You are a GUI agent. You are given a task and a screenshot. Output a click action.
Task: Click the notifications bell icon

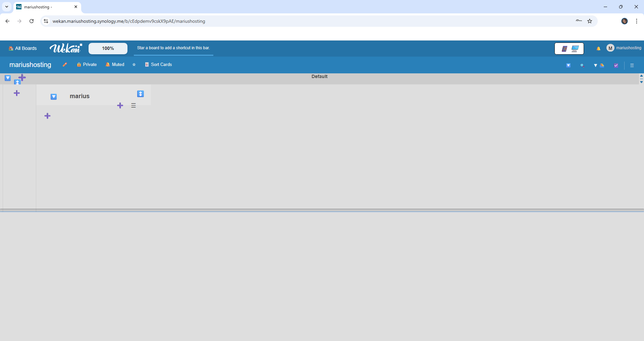(x=598, y=48)
